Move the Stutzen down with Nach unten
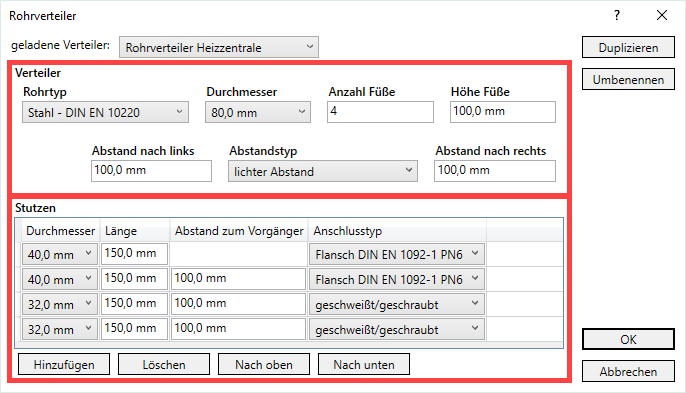Viewport: 686px width, 393px height. tap(364, 365)
